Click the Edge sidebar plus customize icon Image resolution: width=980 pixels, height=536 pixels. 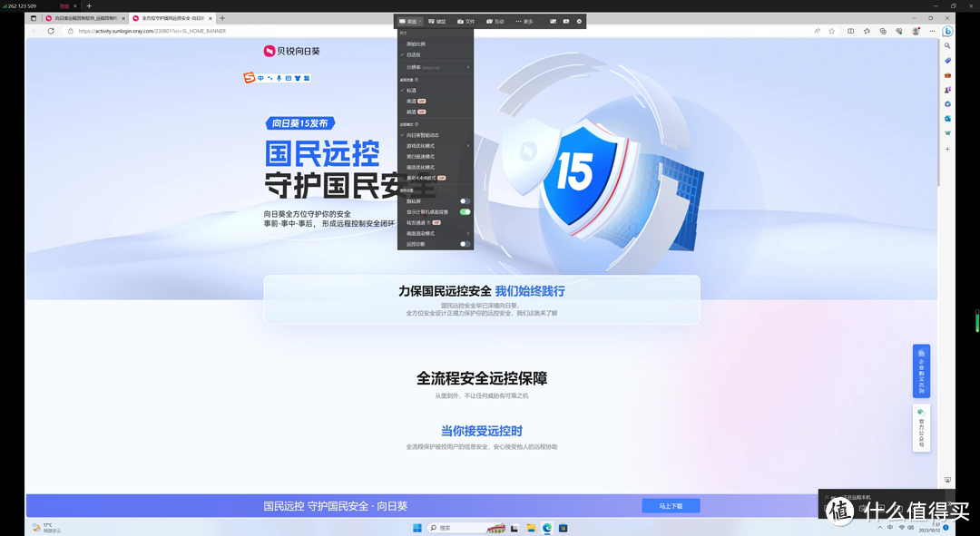point(947,150)
